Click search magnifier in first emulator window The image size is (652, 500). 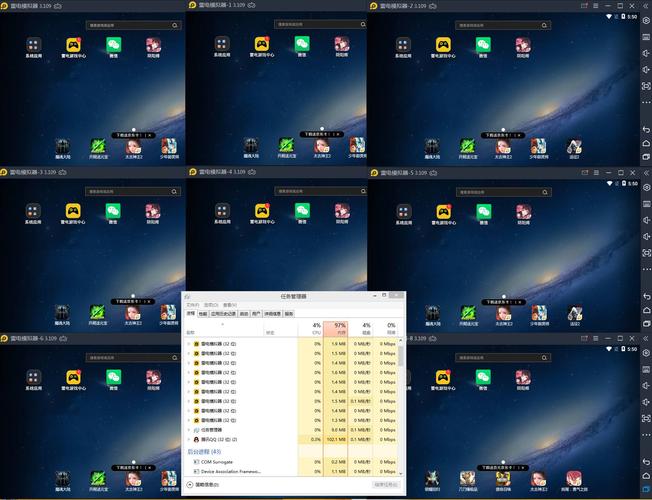(x=175, y=25)
